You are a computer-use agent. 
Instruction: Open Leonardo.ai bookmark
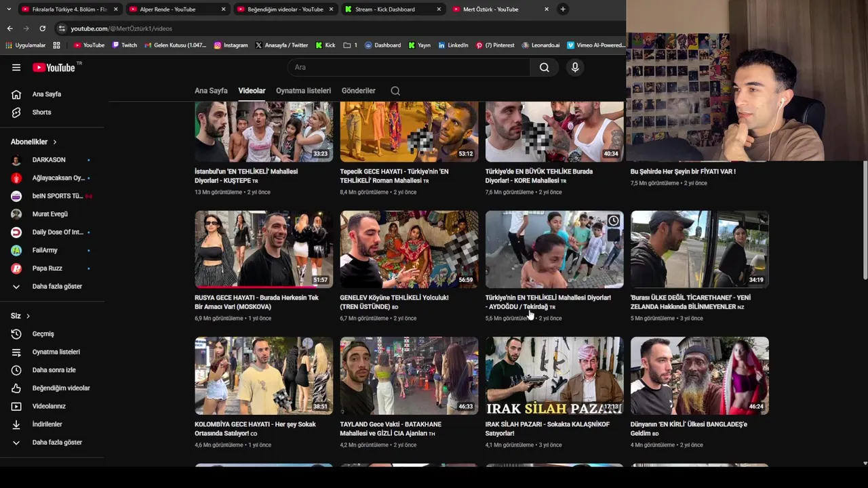pos(540,45)
